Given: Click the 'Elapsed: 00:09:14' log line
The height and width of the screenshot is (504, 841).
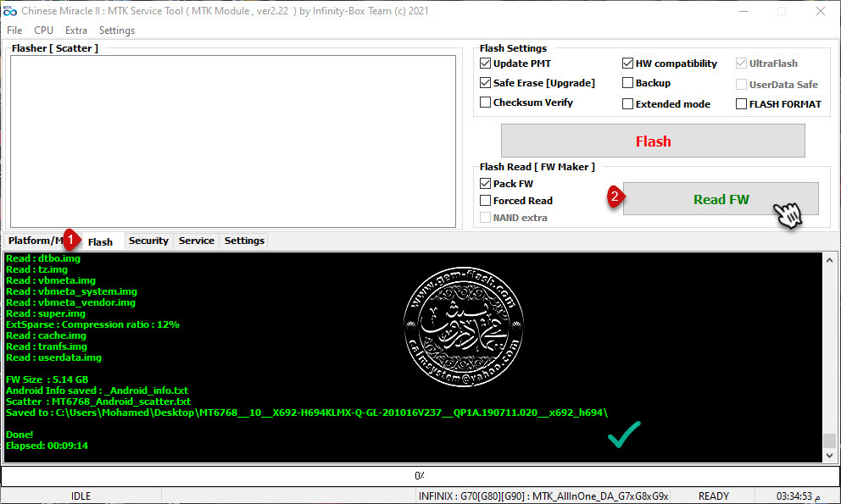Looking at the screenshot, I should tap(47, 446).
